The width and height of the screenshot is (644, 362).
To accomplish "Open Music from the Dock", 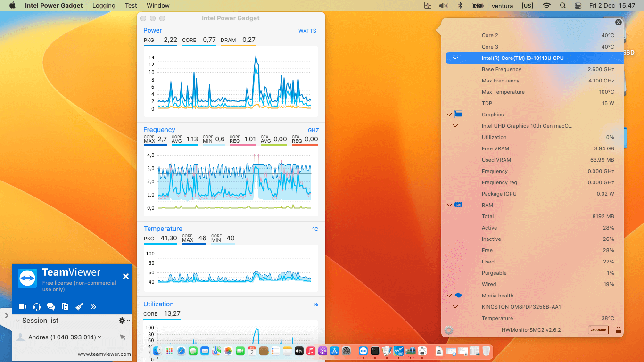I will 311,351.
